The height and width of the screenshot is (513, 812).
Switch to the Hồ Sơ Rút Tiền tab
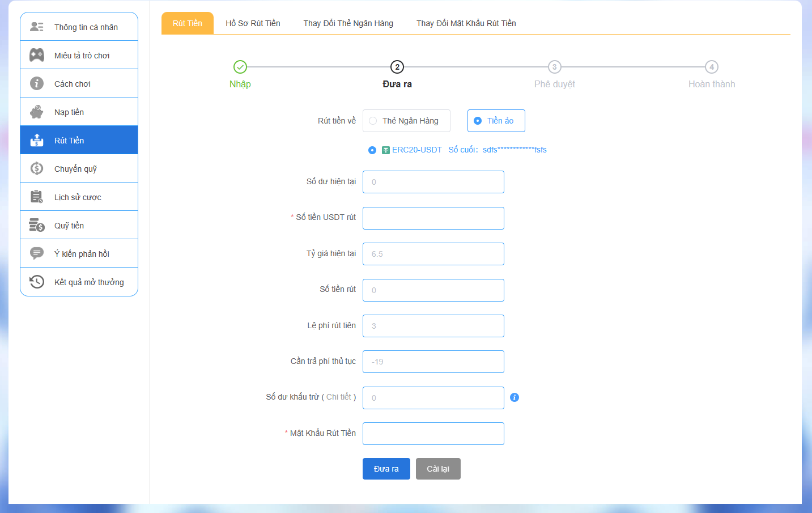pos(253,23)
